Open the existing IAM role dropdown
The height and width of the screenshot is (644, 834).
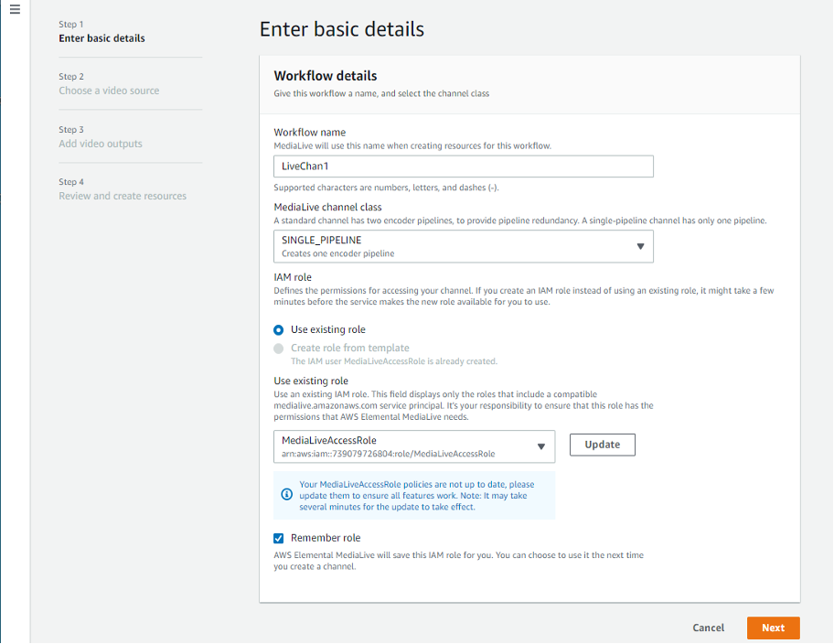(412, 445)
